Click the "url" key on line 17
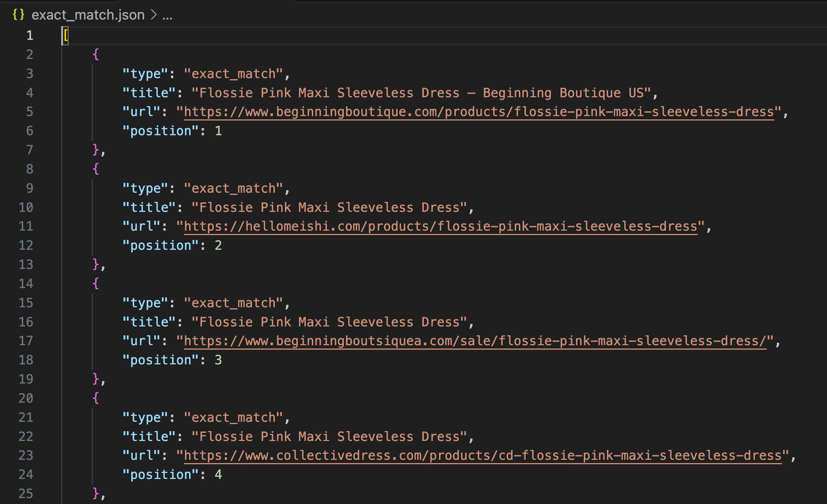The height and width of the screenshot is (504, 827). point(141,341)
